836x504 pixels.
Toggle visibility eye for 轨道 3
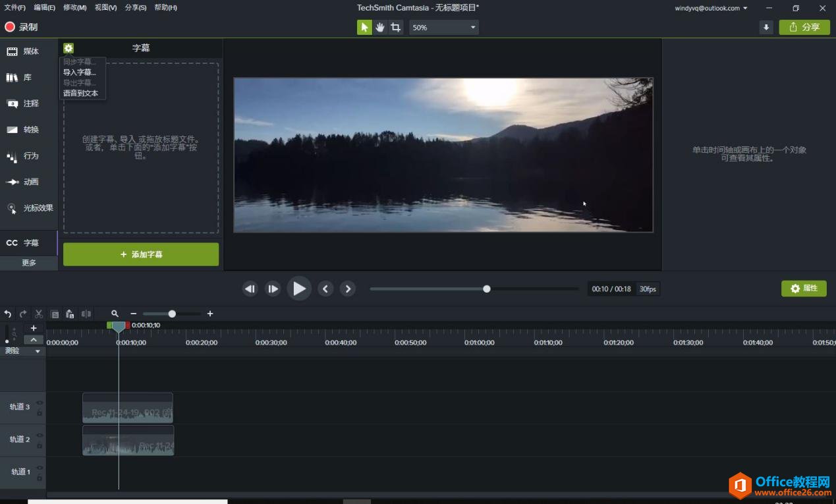40,403
